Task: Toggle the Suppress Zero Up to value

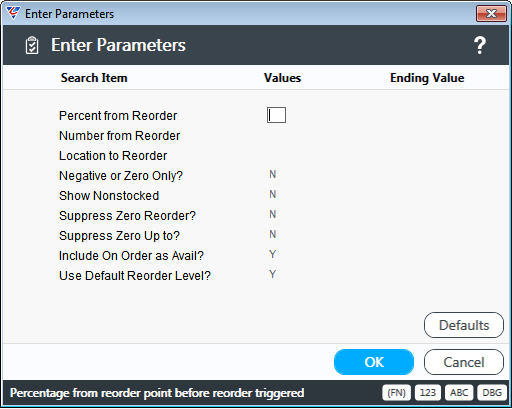Action: coord(273,234)
